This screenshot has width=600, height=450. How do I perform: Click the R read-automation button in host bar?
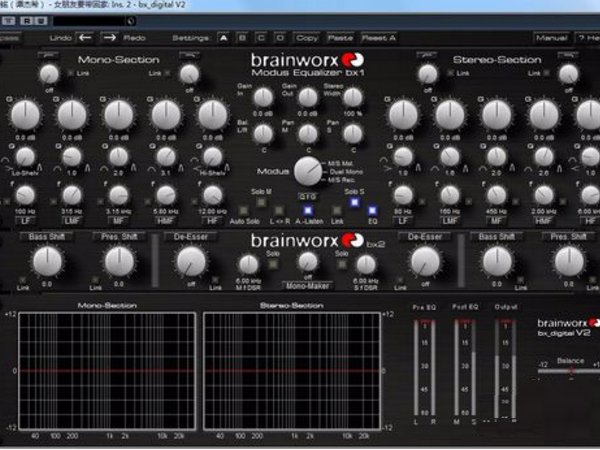click(26, 21)
